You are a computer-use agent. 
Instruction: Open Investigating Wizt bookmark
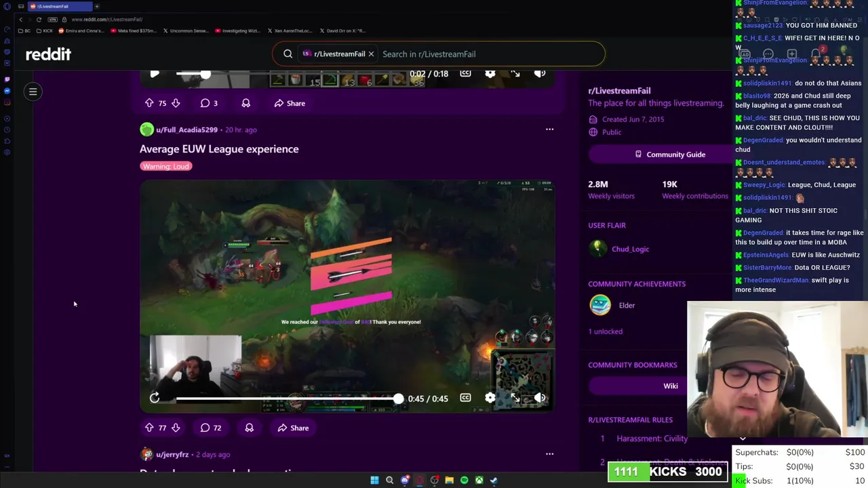coord(237,30)
